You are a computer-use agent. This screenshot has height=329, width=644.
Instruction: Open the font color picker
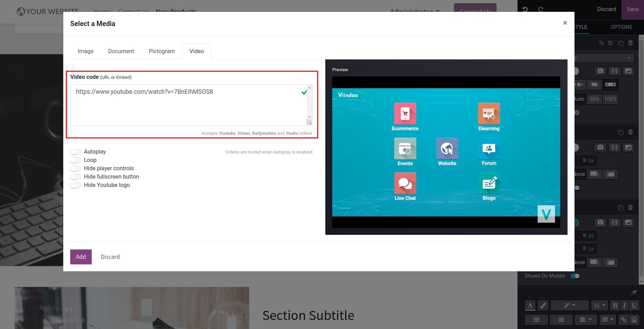click(530, 306)
